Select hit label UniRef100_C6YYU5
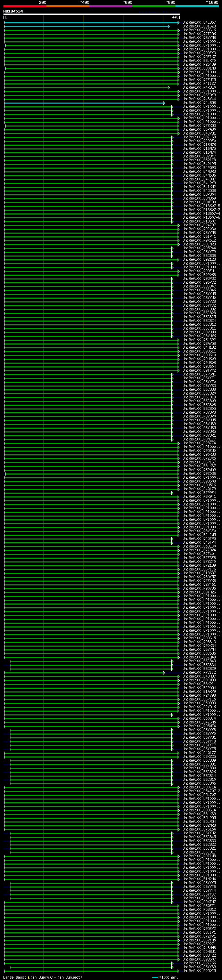This screenshot has width=222, height=980. pos(199,294)
